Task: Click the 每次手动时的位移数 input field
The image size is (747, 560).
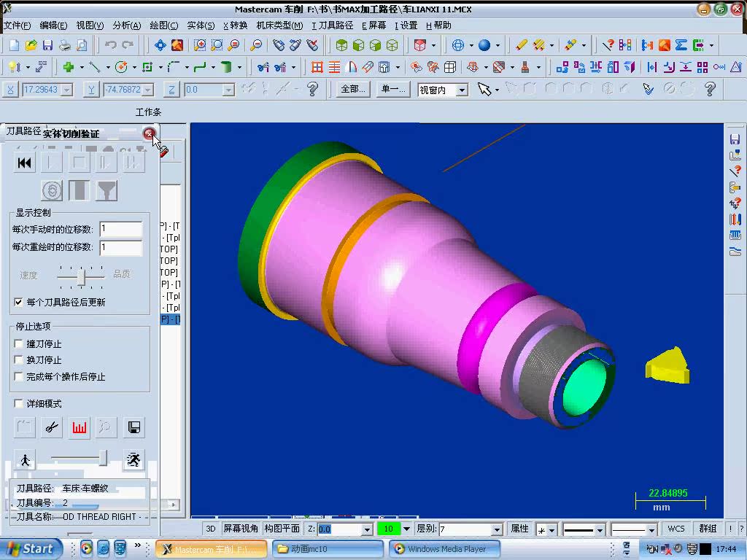Action: (x=121, y=229)
